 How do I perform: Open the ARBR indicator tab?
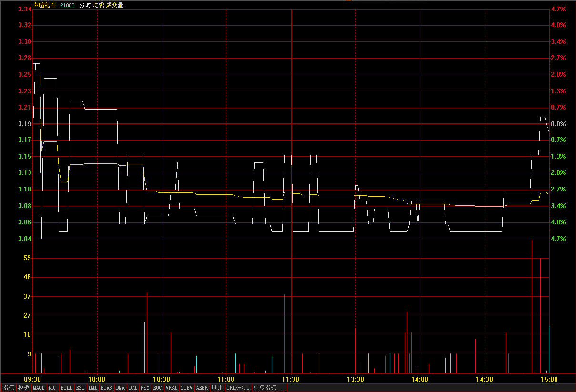pos(202,388)
